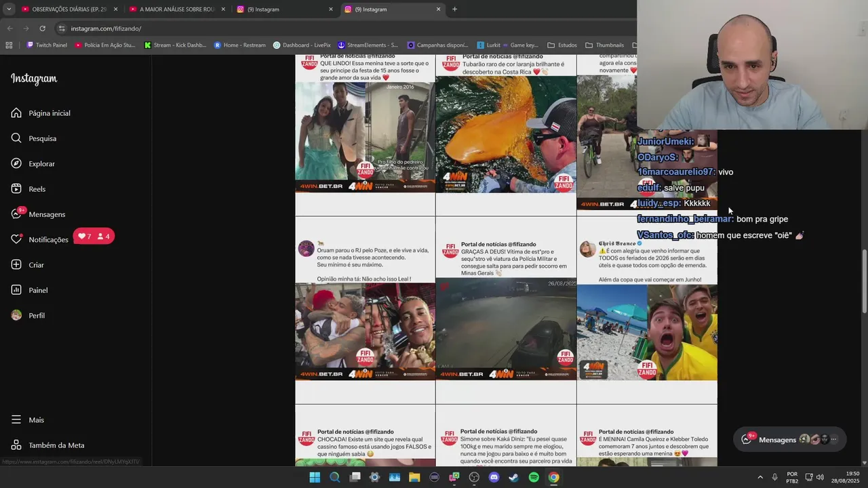Open Perfil avatar in sidebar
The width and height of the screenshot is (868, 488).
tap(16, 315)
